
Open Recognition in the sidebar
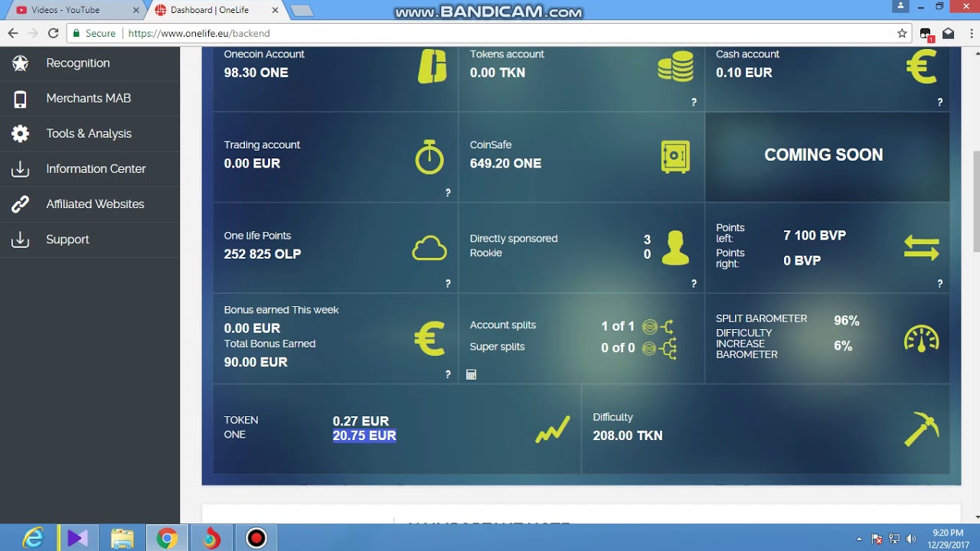pyautogui.click(x=90, y=63)
